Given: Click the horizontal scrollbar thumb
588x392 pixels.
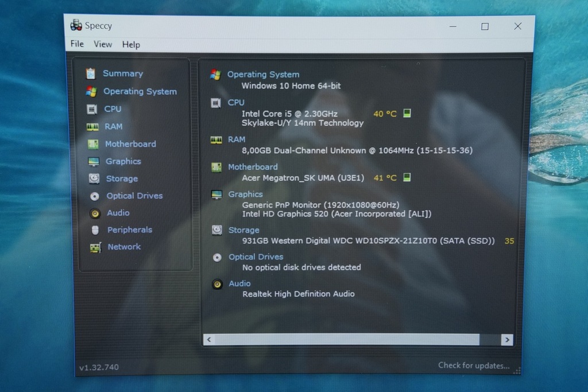Looking at the screenshot, I should pyautogui.click(x=347, y=340).
